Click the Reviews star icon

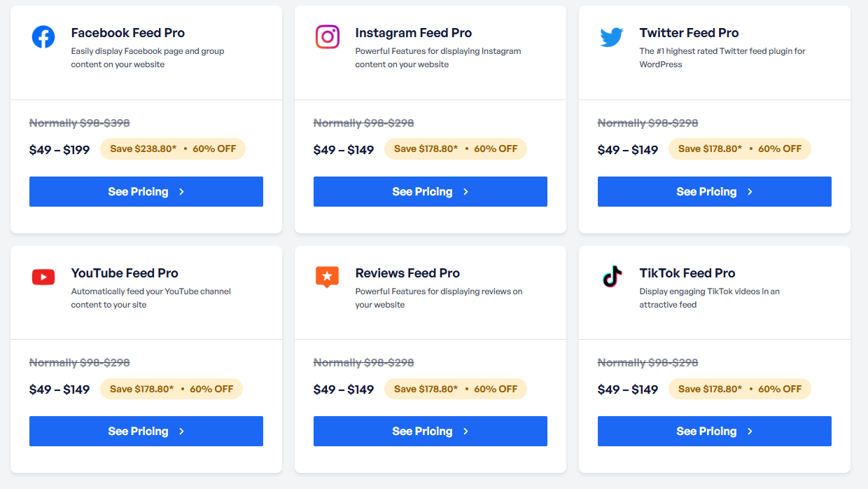[x=328, y=277]
